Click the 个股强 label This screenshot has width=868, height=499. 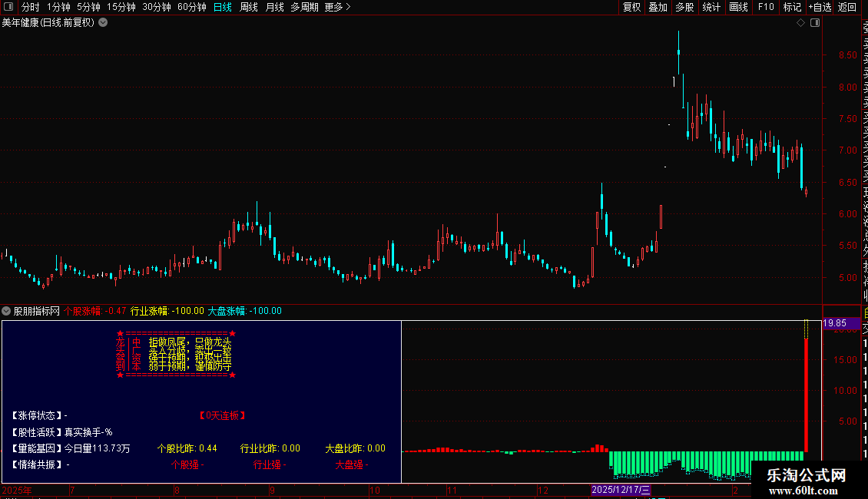coord(187,464)
